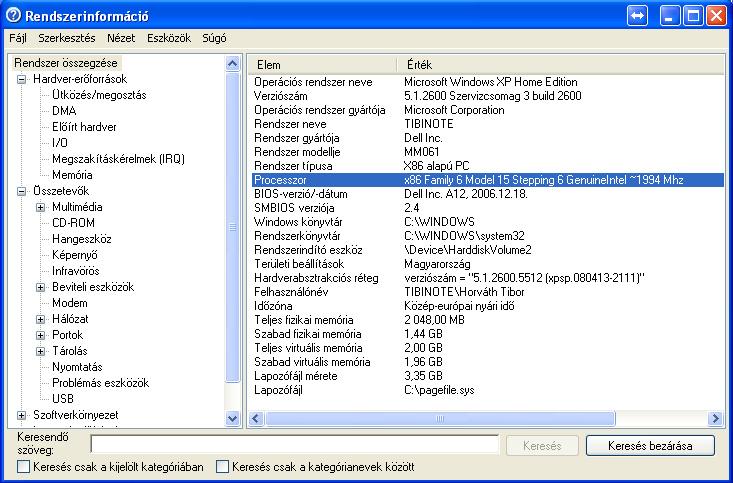Click tree panel scroll down arrow
This screenshot has height=483, width=733.
coord(232,418)
